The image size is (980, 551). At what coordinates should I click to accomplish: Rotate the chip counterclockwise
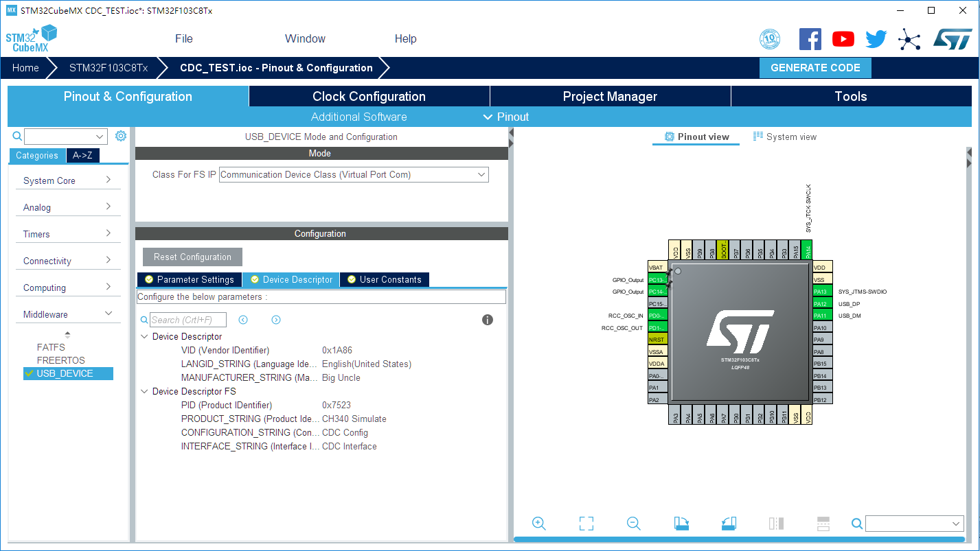(729, 523)
